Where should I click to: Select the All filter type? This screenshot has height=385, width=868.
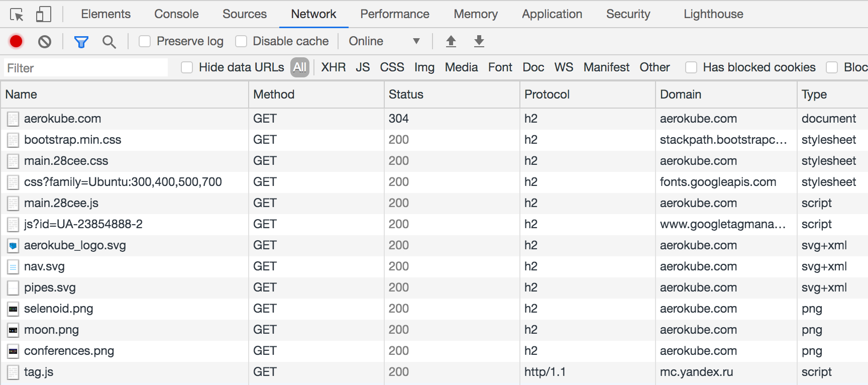click(300, 67)
